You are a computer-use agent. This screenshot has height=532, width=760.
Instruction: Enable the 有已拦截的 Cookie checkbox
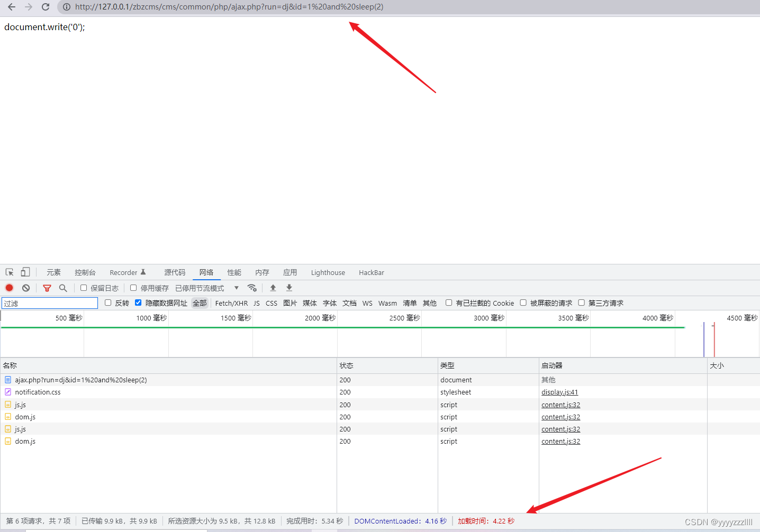pos(449,302)
